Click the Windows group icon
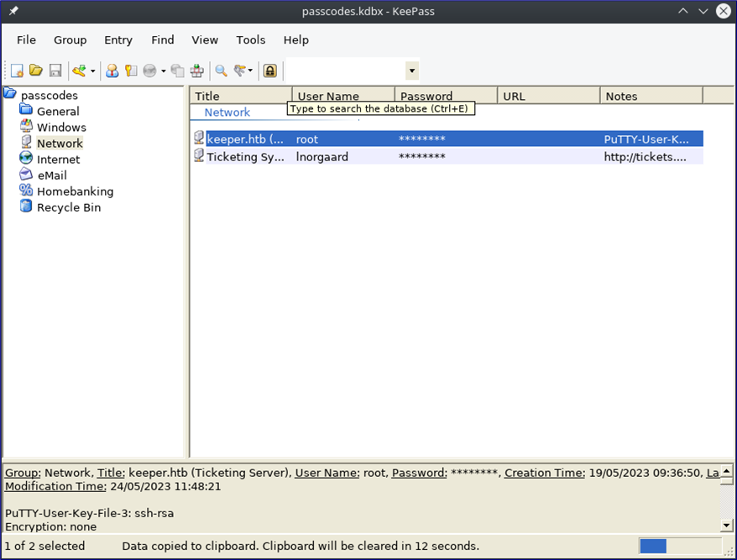 [x=26, y=126]
